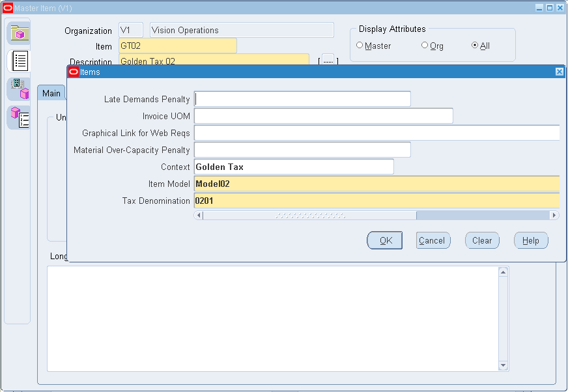Select the All display attributes option
The image size is (568, 392).
coord(475,46)
